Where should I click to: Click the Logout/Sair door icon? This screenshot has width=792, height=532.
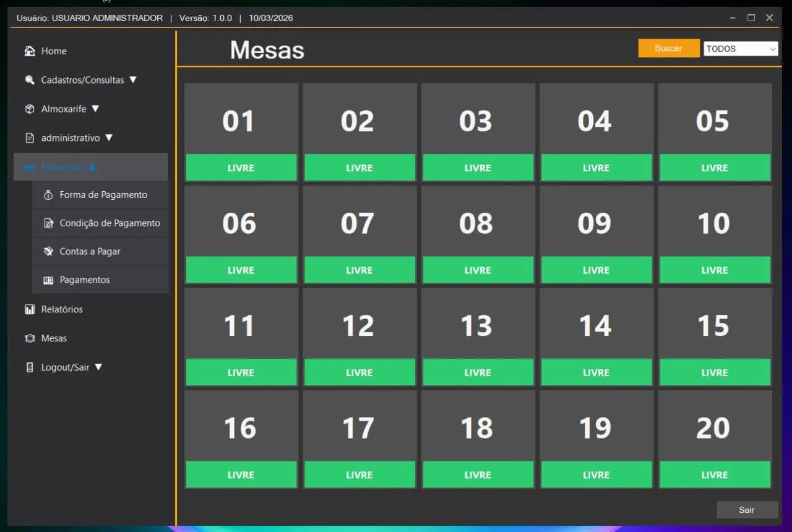30,367
